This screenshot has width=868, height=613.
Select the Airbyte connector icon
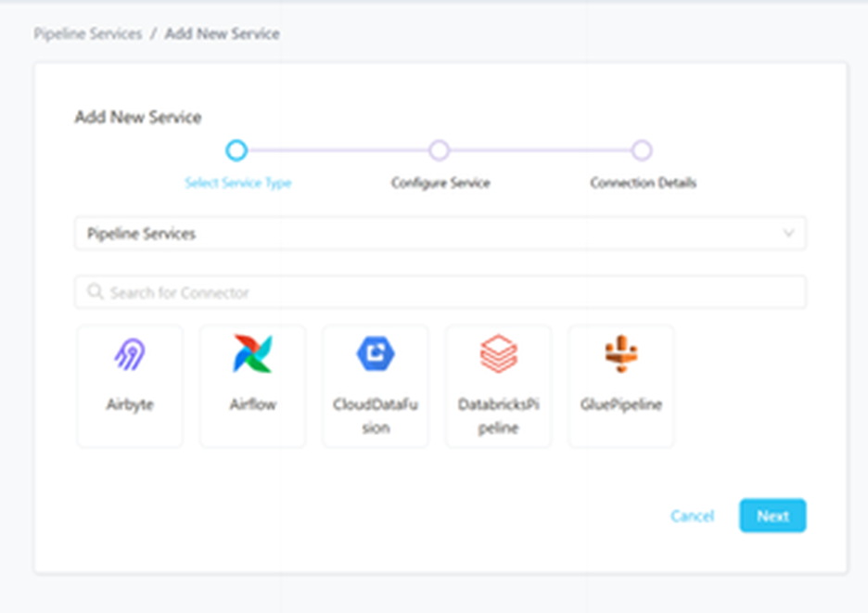point(130,354)
